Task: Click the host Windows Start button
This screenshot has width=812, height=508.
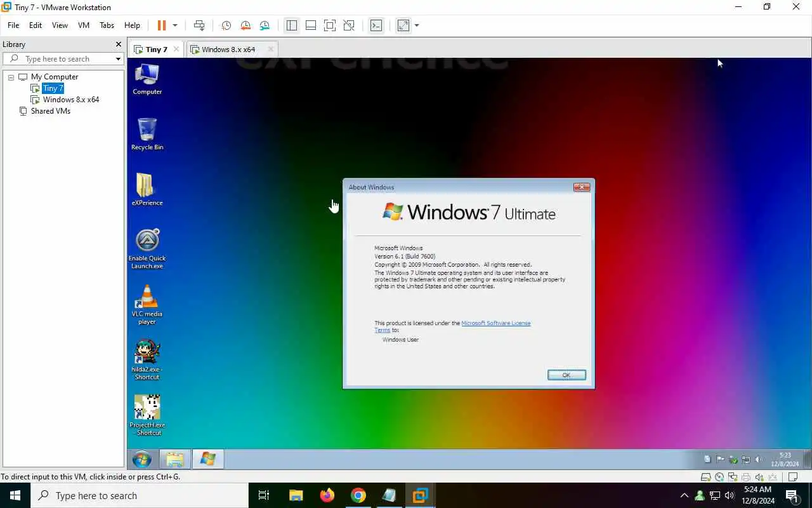Action: tap(15, 495)
